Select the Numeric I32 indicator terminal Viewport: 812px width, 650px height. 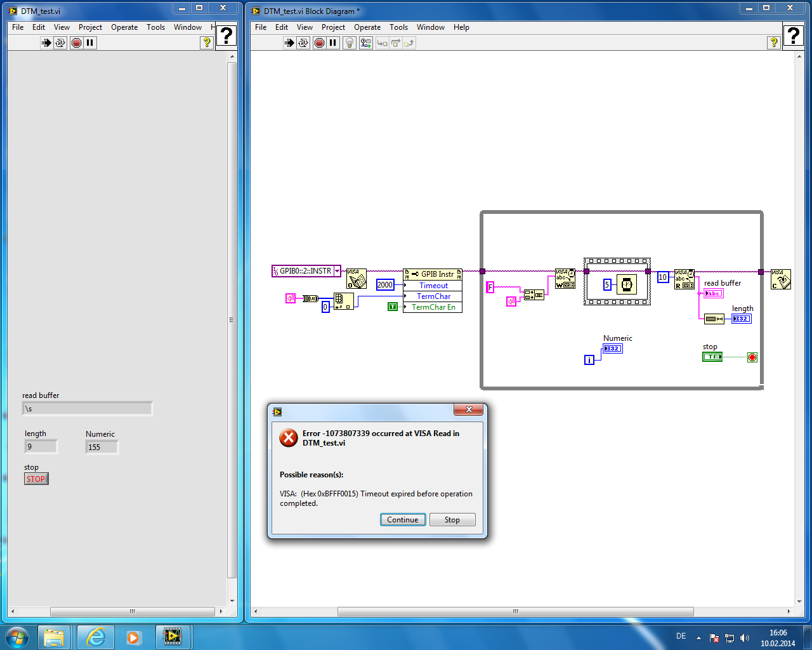(613, 348)
